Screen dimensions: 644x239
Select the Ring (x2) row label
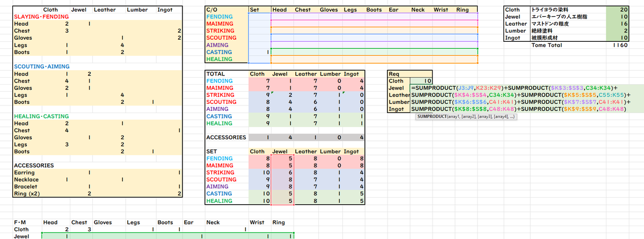(28, 193)
